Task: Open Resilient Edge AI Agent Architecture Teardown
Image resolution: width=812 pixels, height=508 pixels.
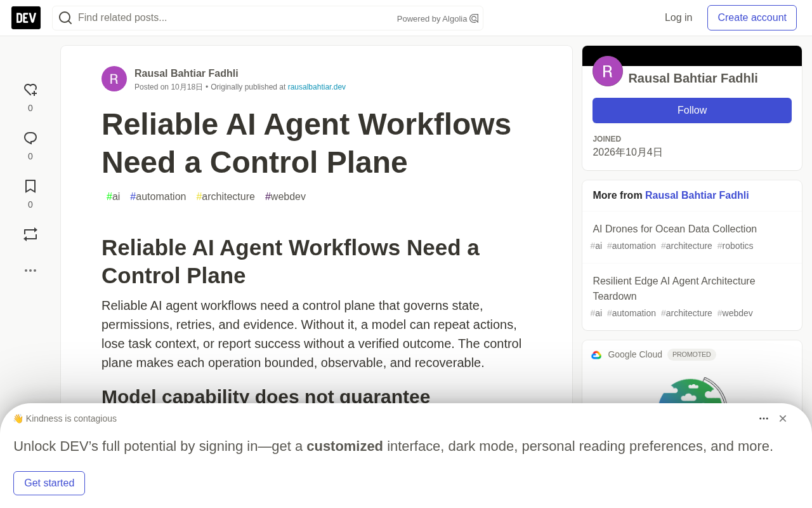Action: [674, 289]
